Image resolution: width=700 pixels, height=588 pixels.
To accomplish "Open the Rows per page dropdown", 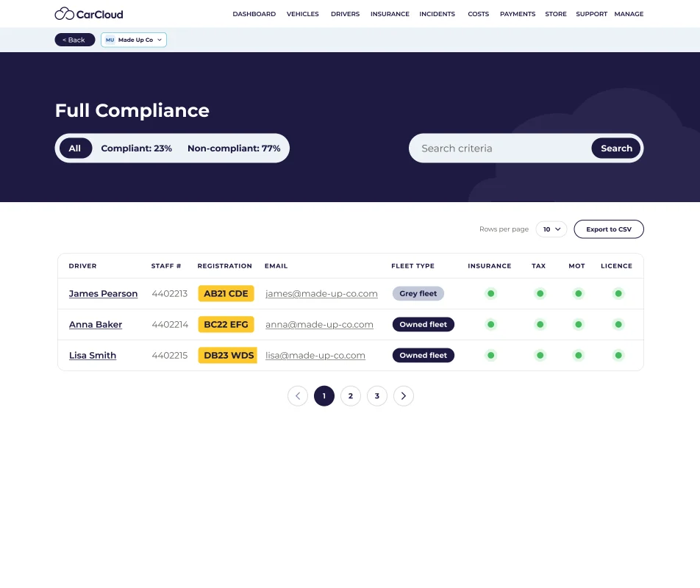I will point(551,229).
